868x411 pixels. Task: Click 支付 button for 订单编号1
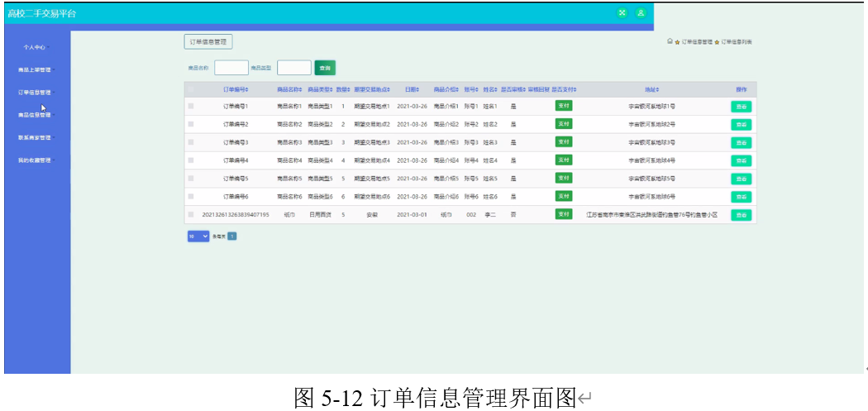tap(564, 106)
